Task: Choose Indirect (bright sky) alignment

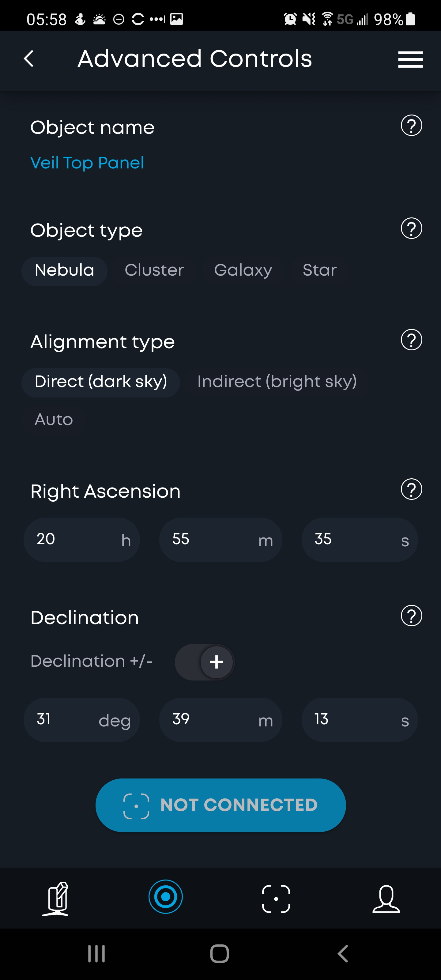Action: pyautogui.click(x=277, y=382)
